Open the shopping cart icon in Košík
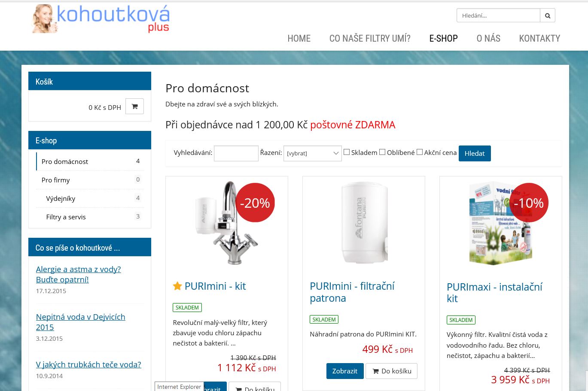The image size is (588, 391). [134, 106]
